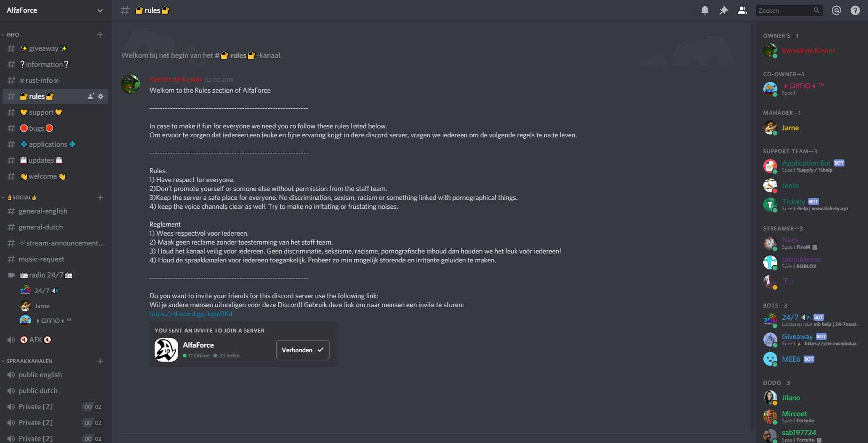The width and height of the screenshot is (868, 443).
Task: Click the Verbonden button
Action: [303, 350]
